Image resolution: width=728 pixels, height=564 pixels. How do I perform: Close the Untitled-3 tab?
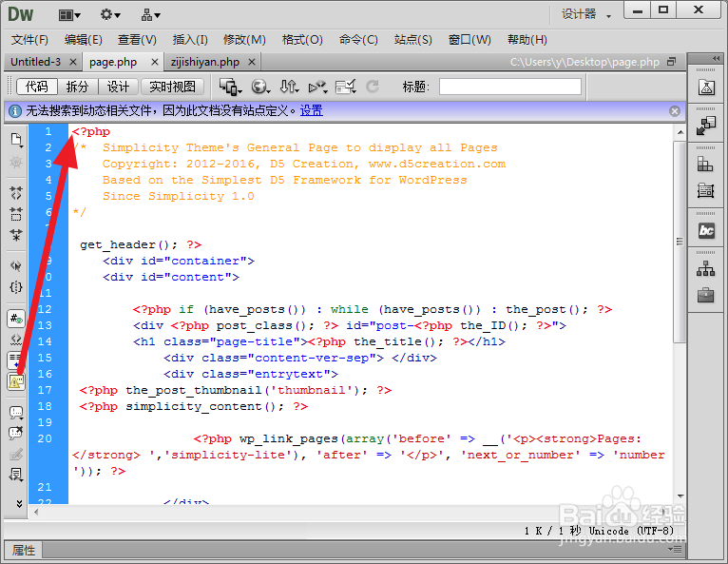(73, 62)
